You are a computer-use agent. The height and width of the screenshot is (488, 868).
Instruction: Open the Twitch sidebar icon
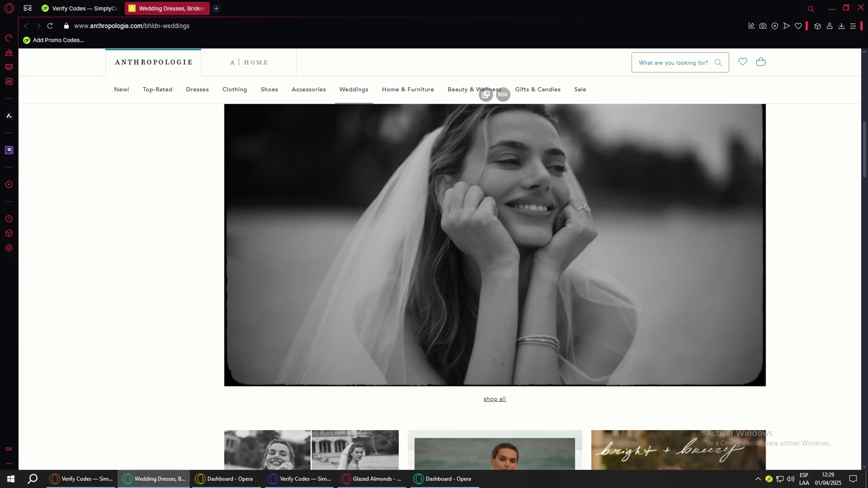tap(9, 150)
